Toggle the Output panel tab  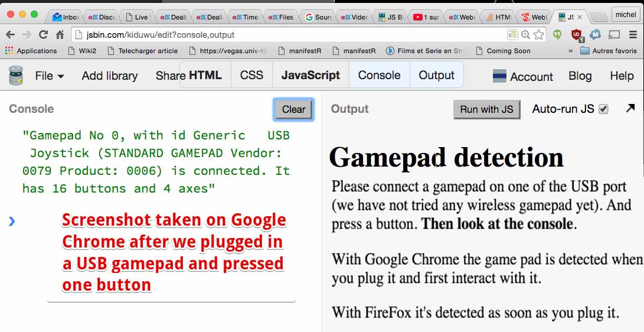(x=437, y=75)
